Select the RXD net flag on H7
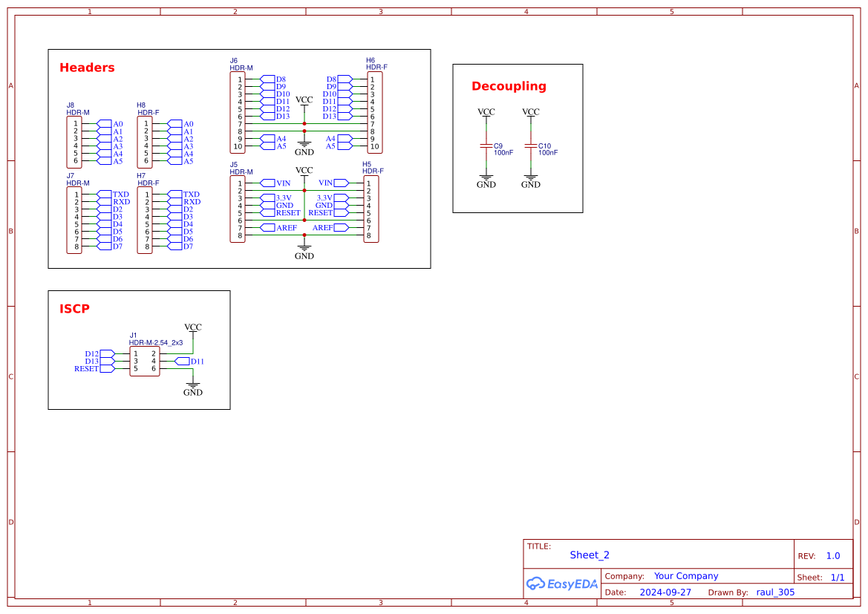Screen dimensions: 868x614 pos(184,201)
